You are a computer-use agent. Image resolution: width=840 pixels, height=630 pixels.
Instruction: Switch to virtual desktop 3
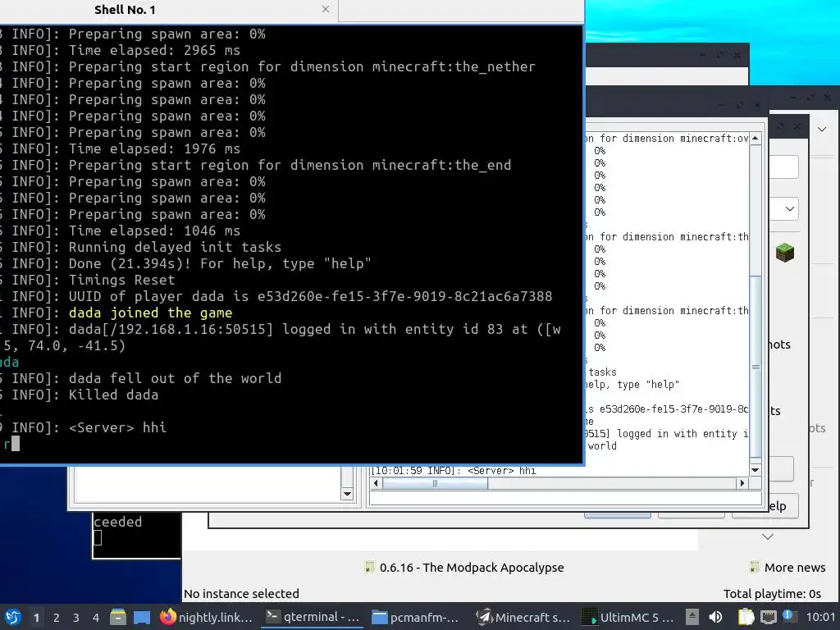click(x=76, y=618)
